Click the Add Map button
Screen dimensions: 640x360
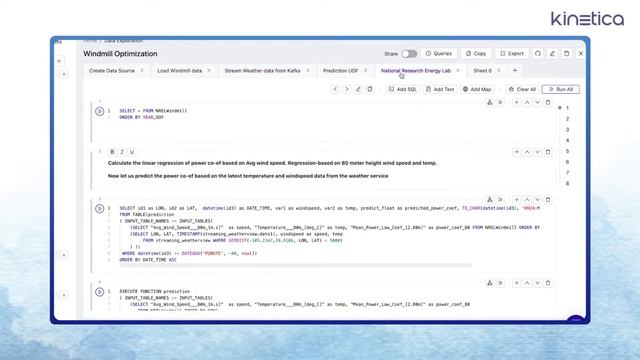pyautogui.click(x=477, y=89)
